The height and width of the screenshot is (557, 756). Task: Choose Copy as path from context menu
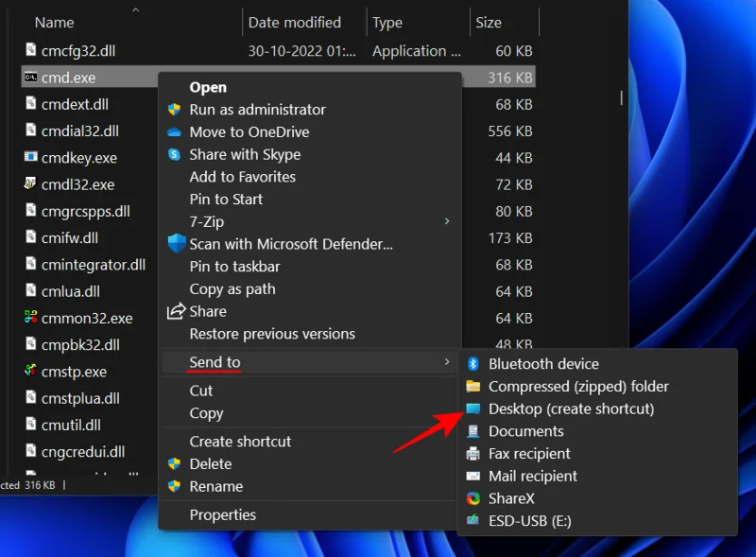[x=232, y=288]
